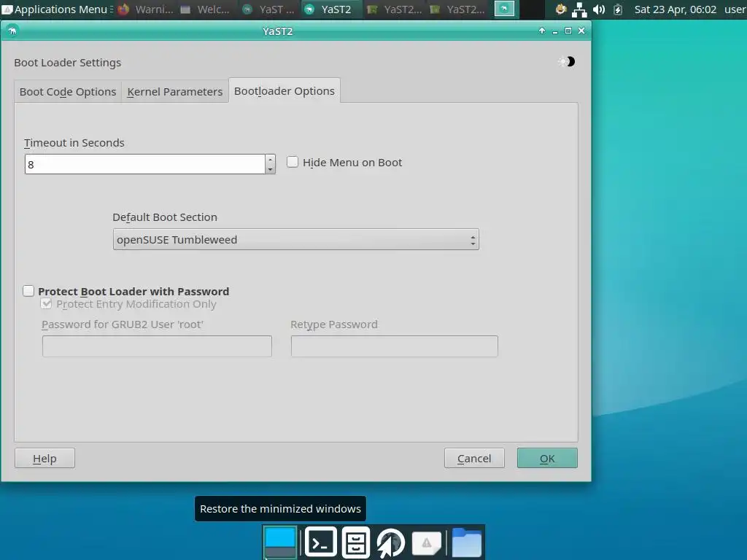Enable Protect Boot Loader with Password
The height and width of the screenshot is (560, 747).
click(28, 291)
